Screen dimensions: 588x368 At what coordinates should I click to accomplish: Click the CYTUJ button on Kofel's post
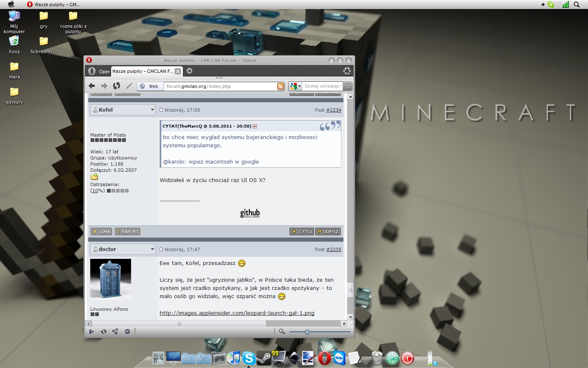302,231
